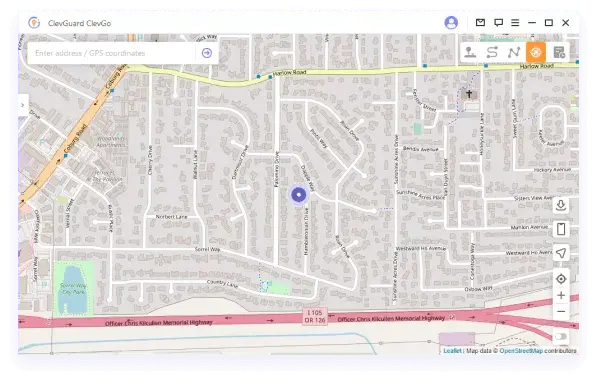Open the hamburger menu in title bar
Screen dimensions: 597x381
pyautogui.click(x=515, y=23)
